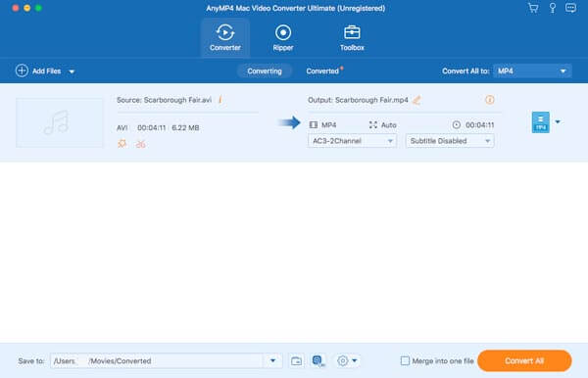Click the Auto resolution icon
The height and width of the screenshot is (378, 588).
click(x=372, y=124)
